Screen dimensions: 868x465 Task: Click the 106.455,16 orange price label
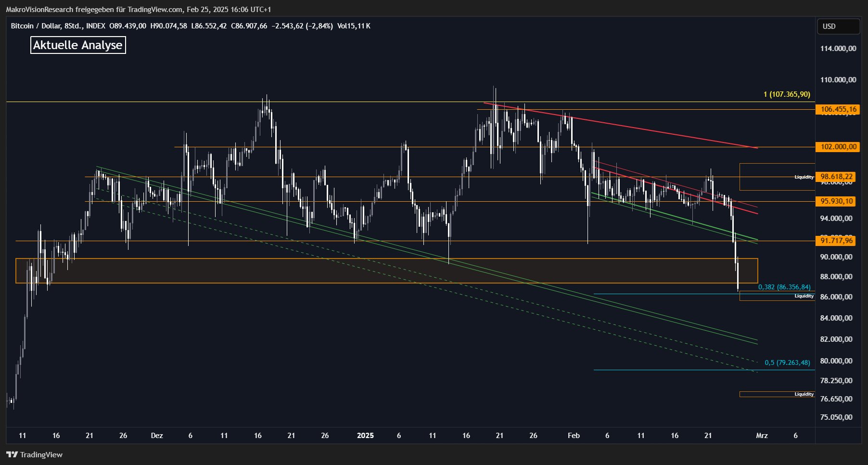[838, 109]
